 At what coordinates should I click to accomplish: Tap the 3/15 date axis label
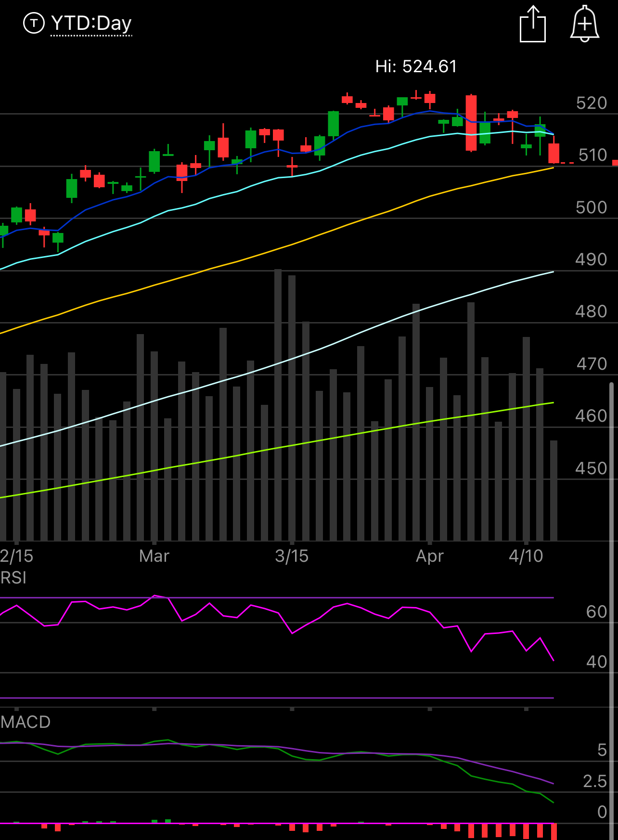pyautogui.click(x=292, y=556)
